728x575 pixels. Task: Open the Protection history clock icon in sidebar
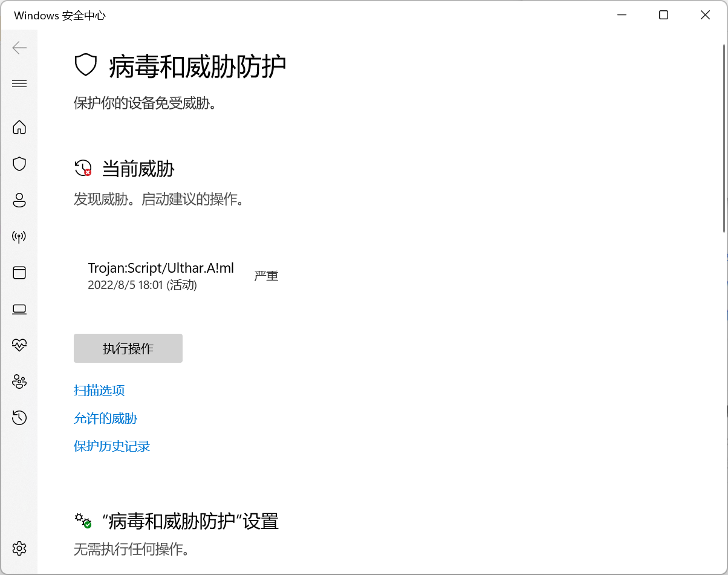19,417
